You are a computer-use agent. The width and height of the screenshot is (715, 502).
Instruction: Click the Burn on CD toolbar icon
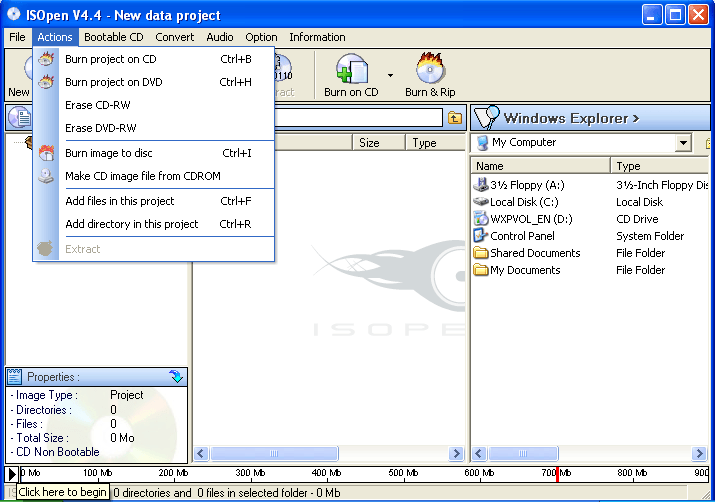(352, 69)
